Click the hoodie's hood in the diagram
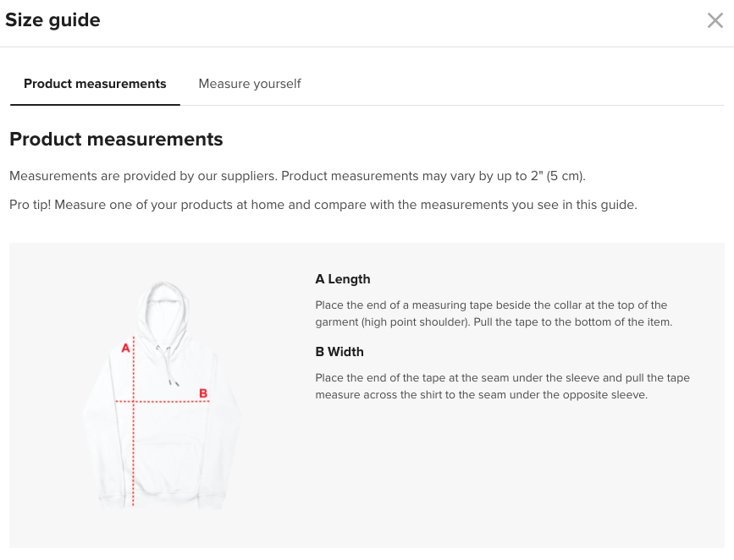 tap(163, 314)
